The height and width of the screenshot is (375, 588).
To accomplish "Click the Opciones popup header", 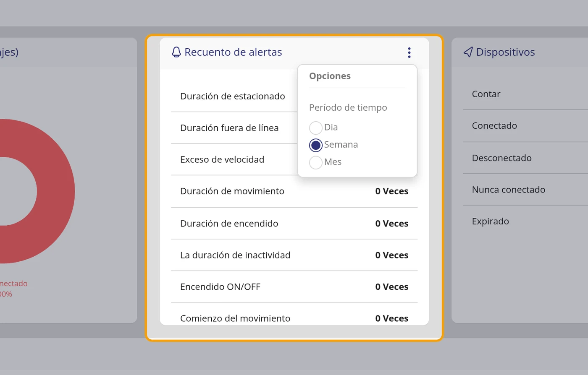I will point(330,76).
